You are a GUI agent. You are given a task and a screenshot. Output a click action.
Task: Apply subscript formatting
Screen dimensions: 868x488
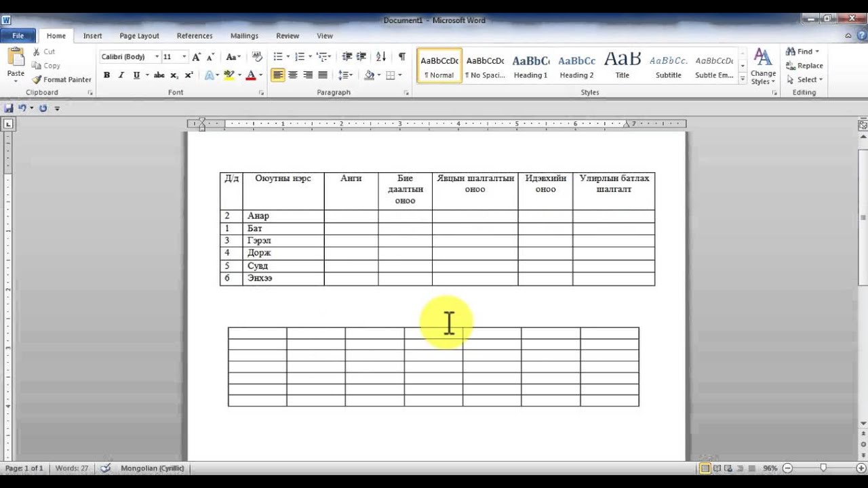coord(174,75)
